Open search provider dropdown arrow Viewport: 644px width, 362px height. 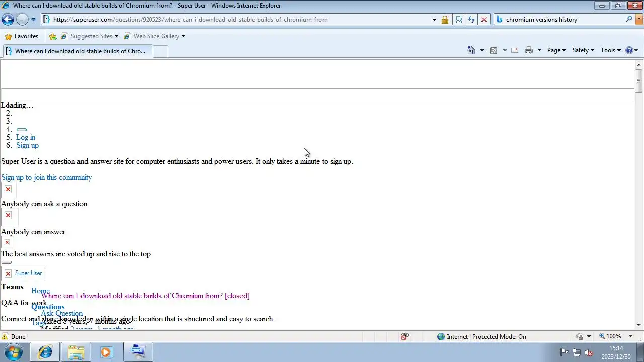point(639,19)
